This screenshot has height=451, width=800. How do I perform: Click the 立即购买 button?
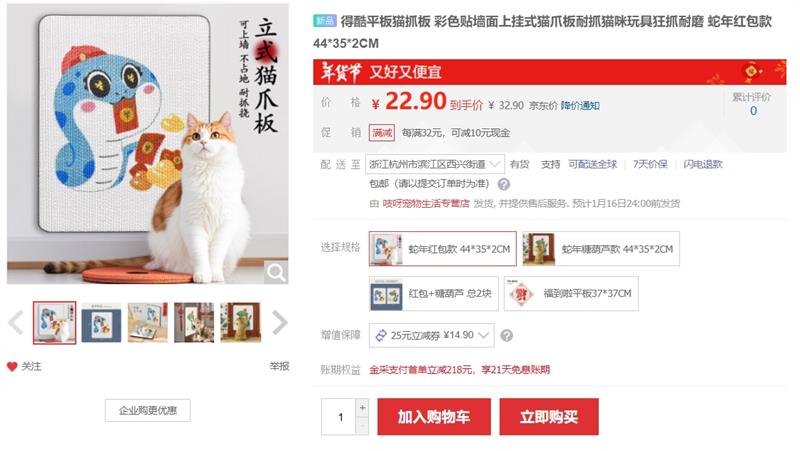coord(549,417)
